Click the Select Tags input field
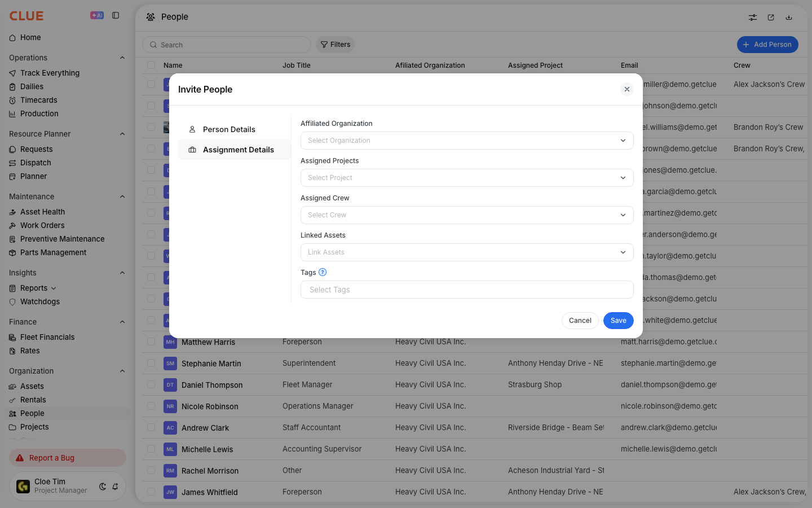 [467, 290]
